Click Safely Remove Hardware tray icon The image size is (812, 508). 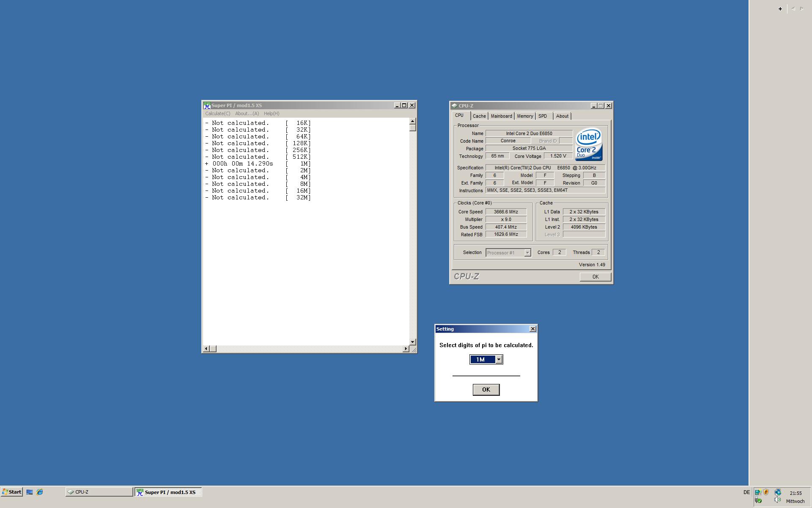click(x=758, y=501)
